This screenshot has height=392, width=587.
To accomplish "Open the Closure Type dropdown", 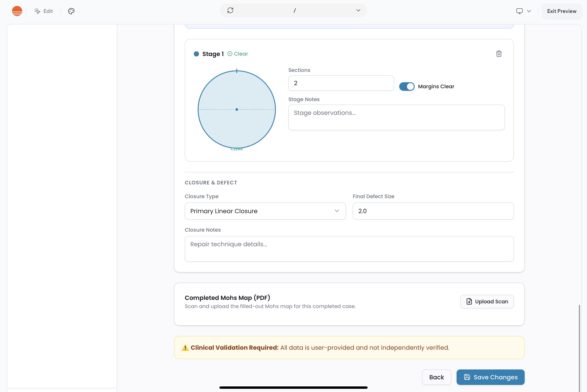I will coord(265,211).
